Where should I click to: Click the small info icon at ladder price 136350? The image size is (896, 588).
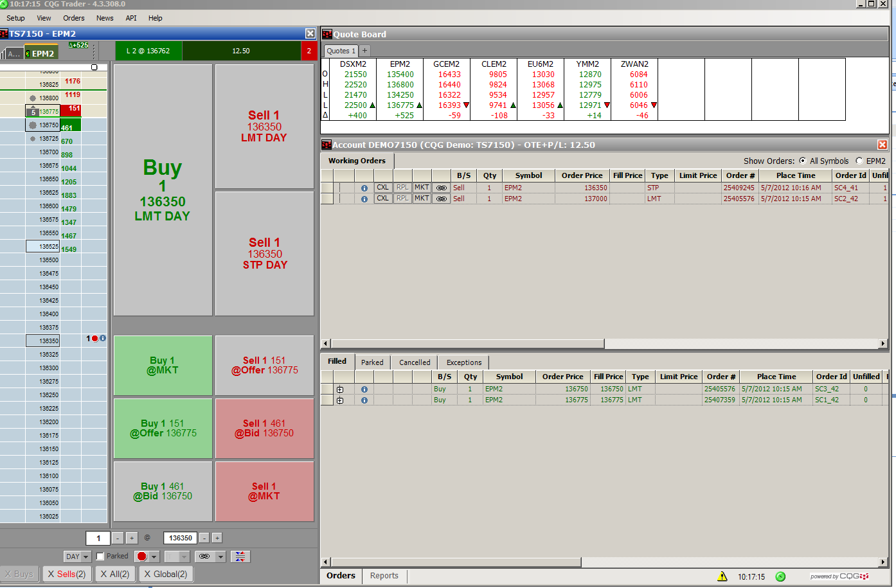[103, 338]
